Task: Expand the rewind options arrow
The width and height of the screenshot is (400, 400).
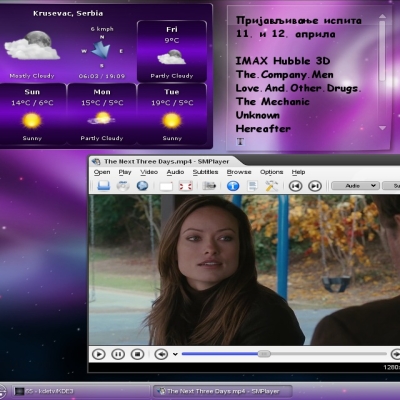Action: 175,354
